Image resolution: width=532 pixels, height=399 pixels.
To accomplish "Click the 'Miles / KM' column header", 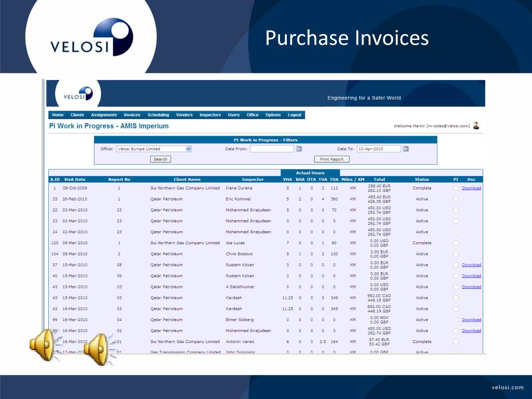I will [x=353, y=179].
